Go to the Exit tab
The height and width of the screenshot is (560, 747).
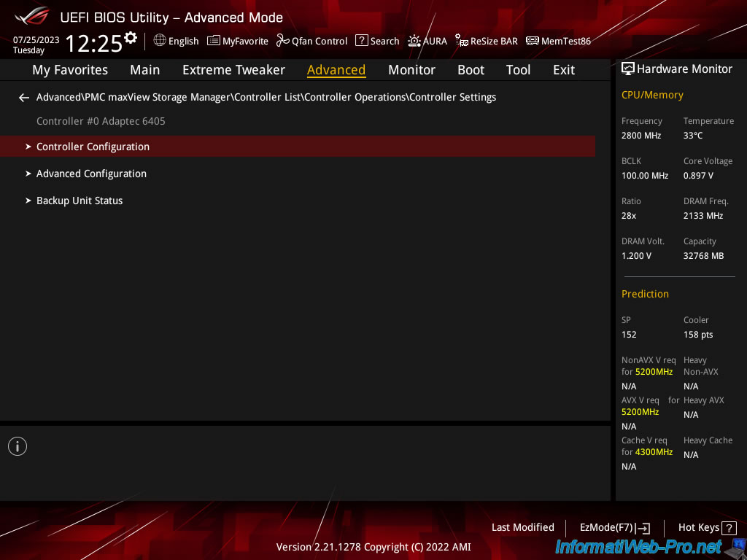[564, 70]
